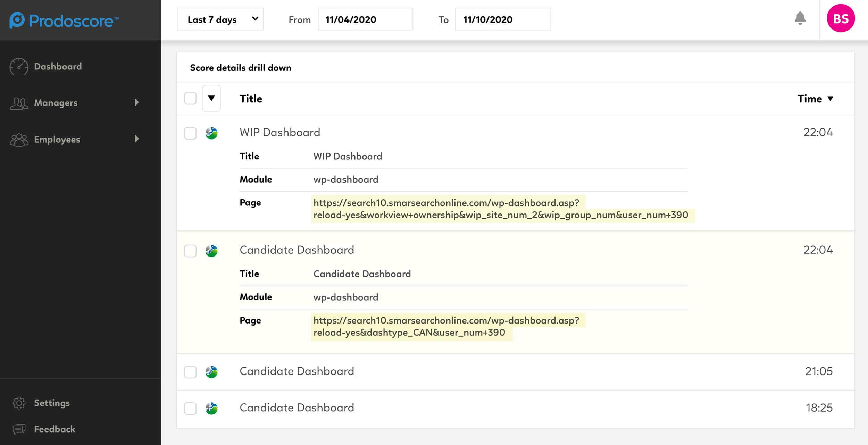Screen dimensions: 868x445
Task: Click the Settings gear icon
Action: (x=19, y=402)
